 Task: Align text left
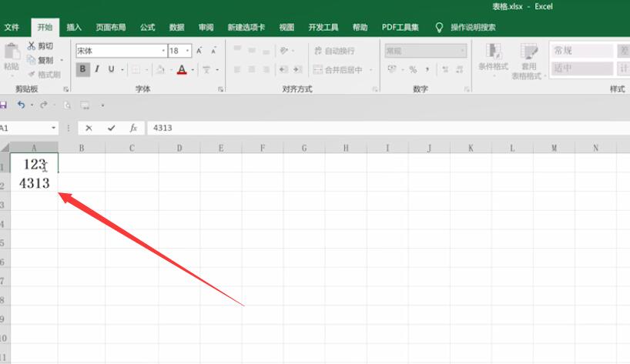click(237, 69)
